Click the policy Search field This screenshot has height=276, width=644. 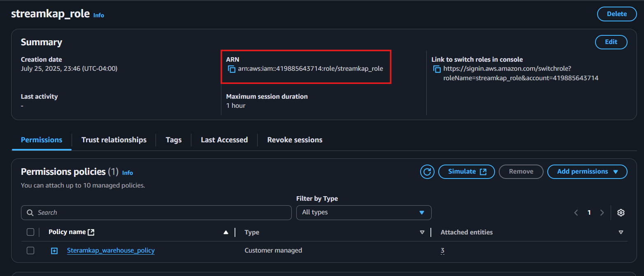[x=156, y=213]
